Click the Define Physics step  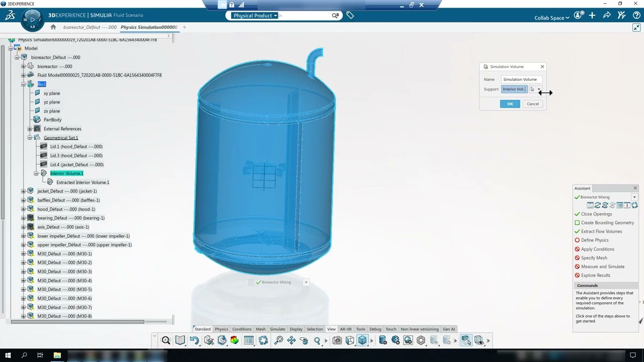pyautogui.click(x=595, y=240)
